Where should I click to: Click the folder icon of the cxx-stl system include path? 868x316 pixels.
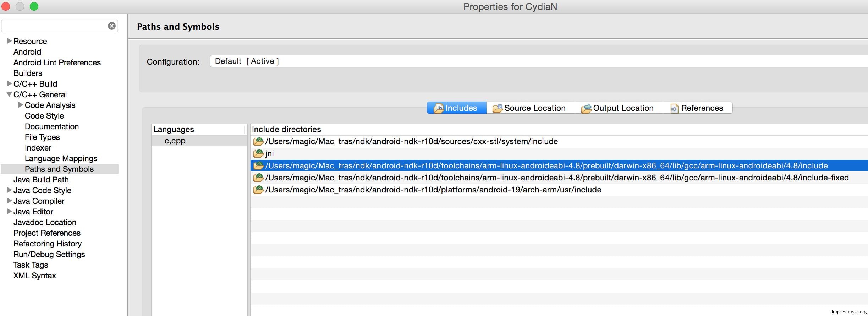tap(258, 141)
